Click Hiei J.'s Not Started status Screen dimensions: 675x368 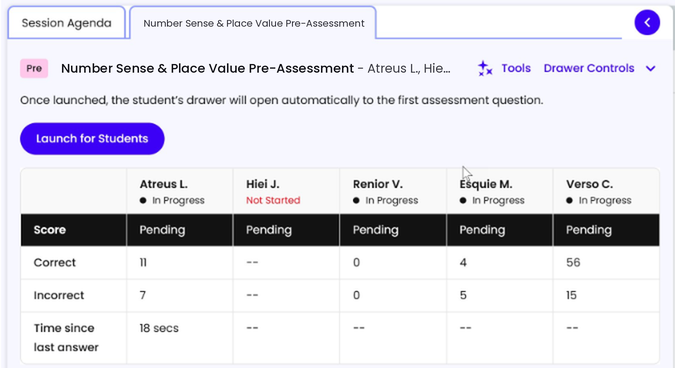point(273,200)
